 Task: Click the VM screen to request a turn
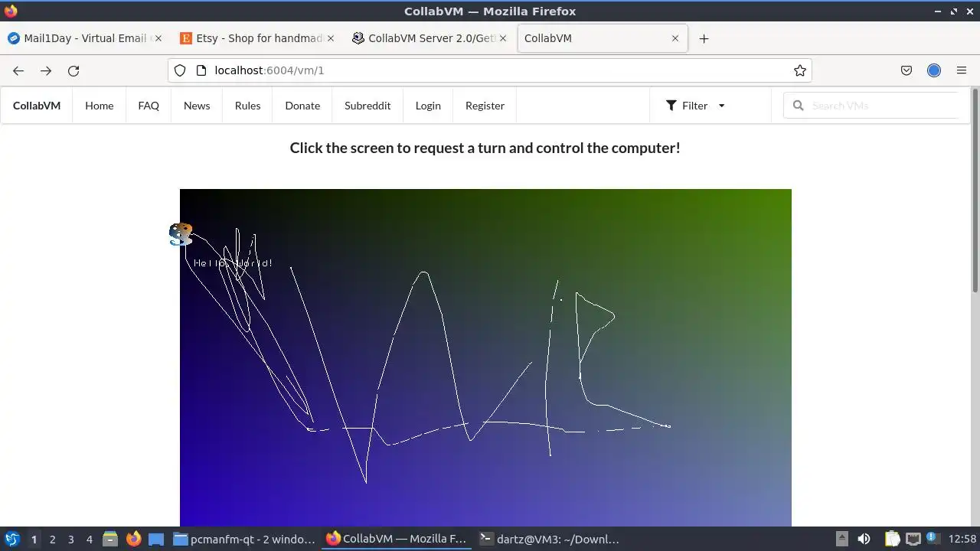point(485,357)
